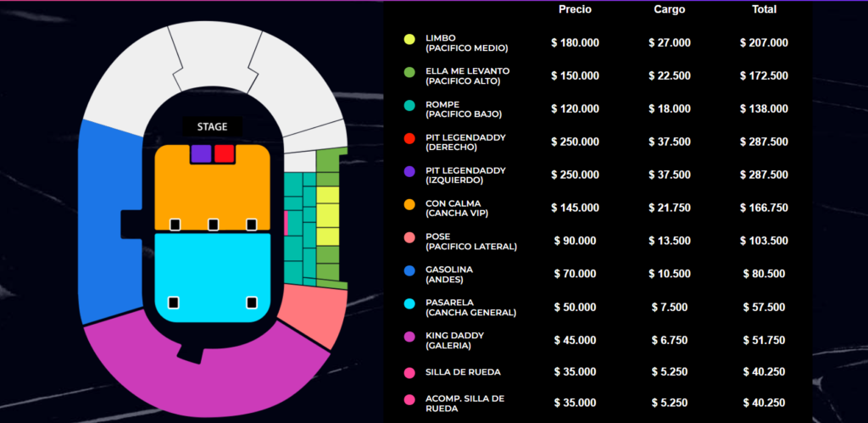Click the STAGE label on the map
The height and width of the screenshot is (423, 868).
[212, 127]
